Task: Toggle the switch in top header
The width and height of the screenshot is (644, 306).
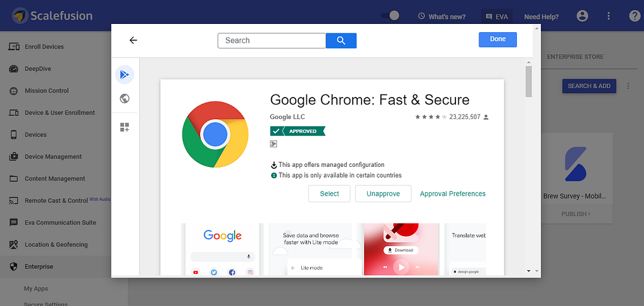Action: pos(390,16)
